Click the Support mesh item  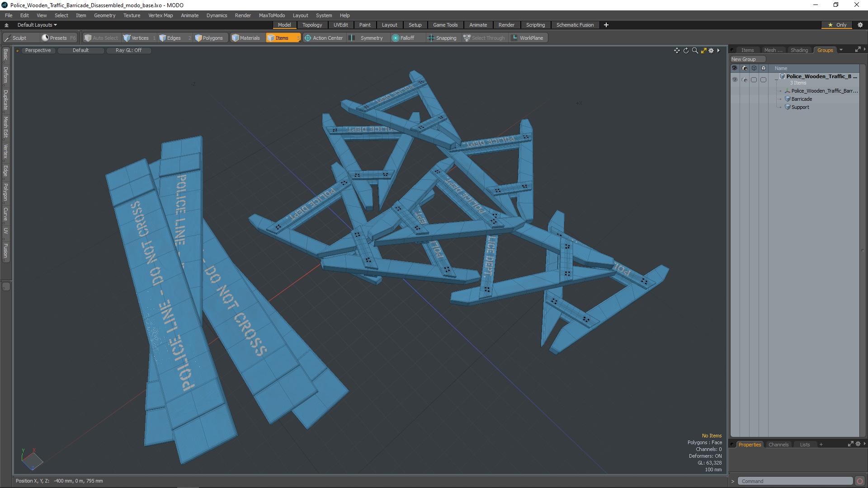[800, 107]
